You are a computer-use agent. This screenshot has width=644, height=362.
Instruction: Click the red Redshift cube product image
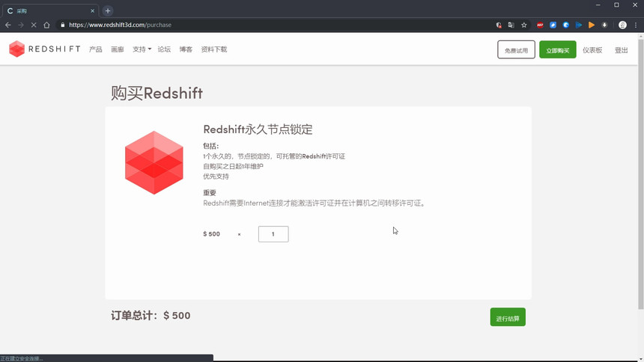point(154,162)
